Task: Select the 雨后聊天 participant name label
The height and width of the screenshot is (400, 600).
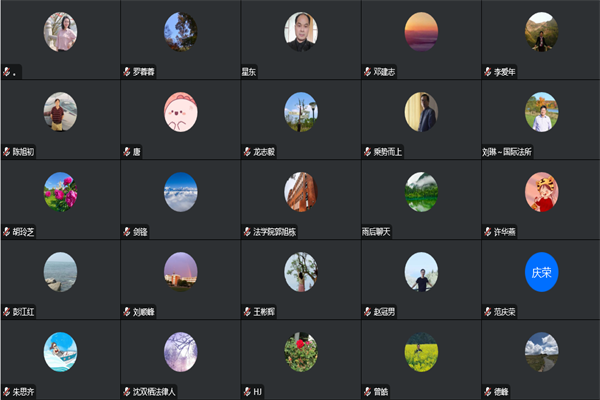Action: click(x=376, y=232)
